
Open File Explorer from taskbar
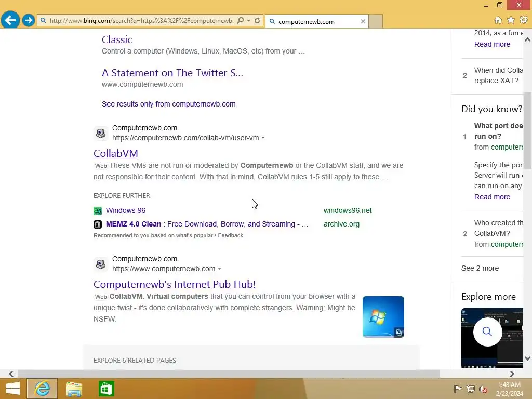(x=74, y=389)
